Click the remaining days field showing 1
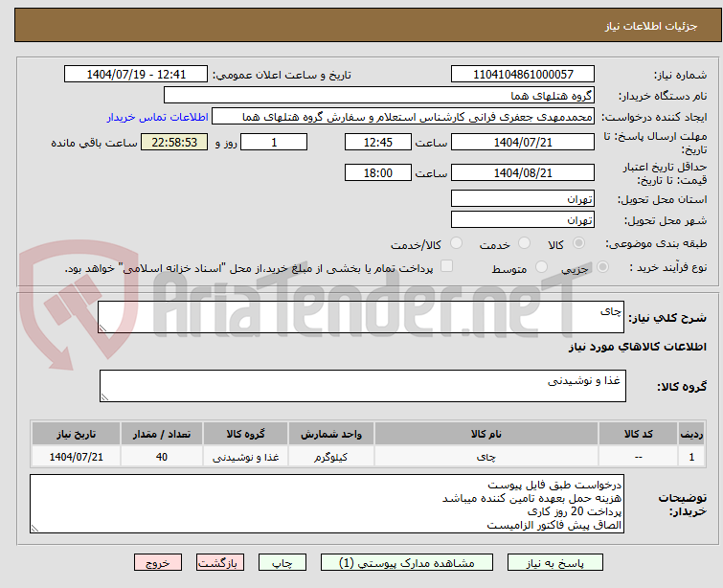Viewport: 723px width, 588px height. click(x=274, y=142)
